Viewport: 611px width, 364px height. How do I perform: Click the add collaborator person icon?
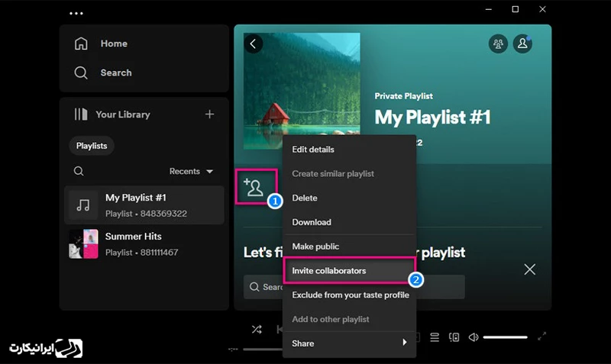click(254, 187)
